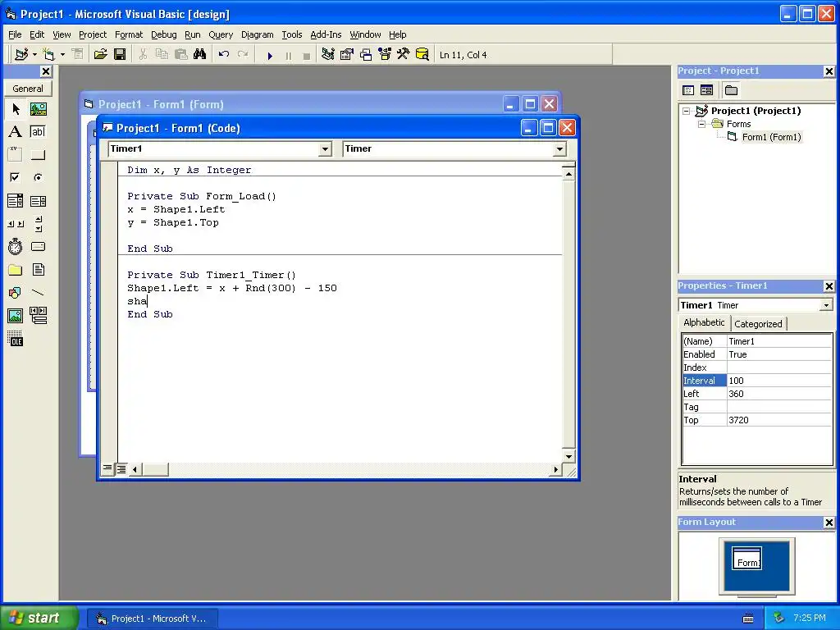The height and width of the screenshot is (630, 840).
Task: Select the OptionButton control in the toolbox
Action: [x=38, y=177]
